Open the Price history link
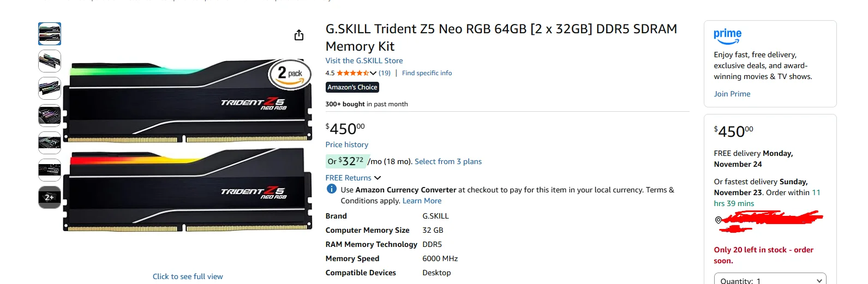The height and width of the screenshot is (284, 868). pyautogui.click(x=346, y=144)
